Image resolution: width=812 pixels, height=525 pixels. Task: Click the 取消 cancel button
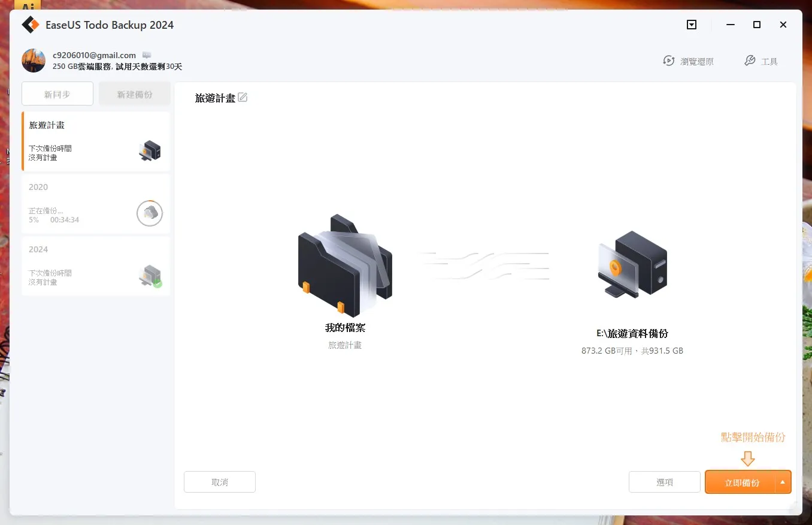pos(220,482)
